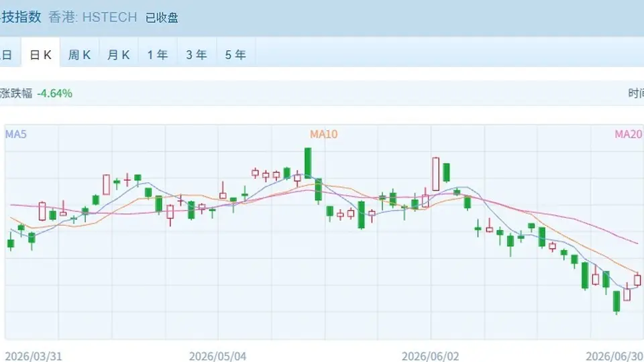Viewport: 644px width, 362px height.
Task: Show the 1年 one-year chart
Action: tap(158, 54)
